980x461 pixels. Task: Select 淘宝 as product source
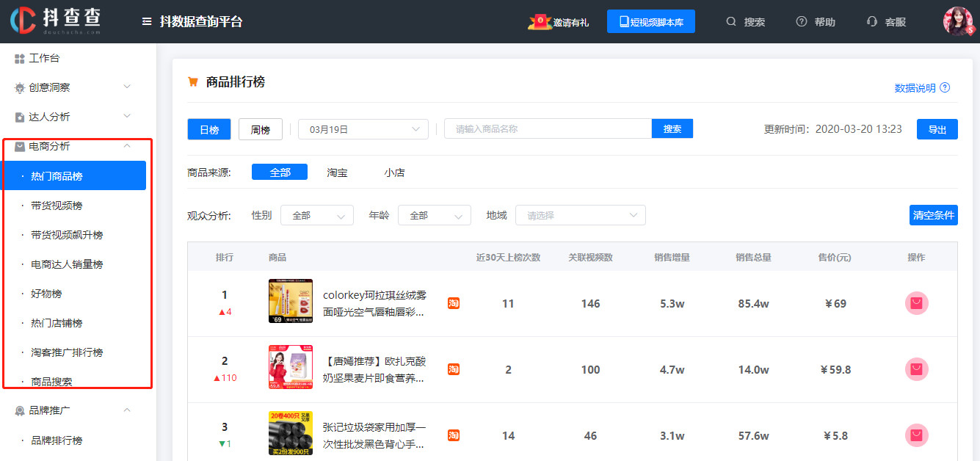(337, 173)
